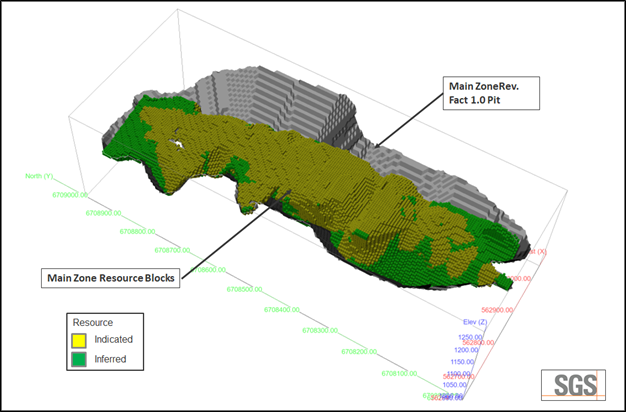Viewport: 626px width, 412px height.
Task: Click the Resource legend title
Action: (92, 323)
